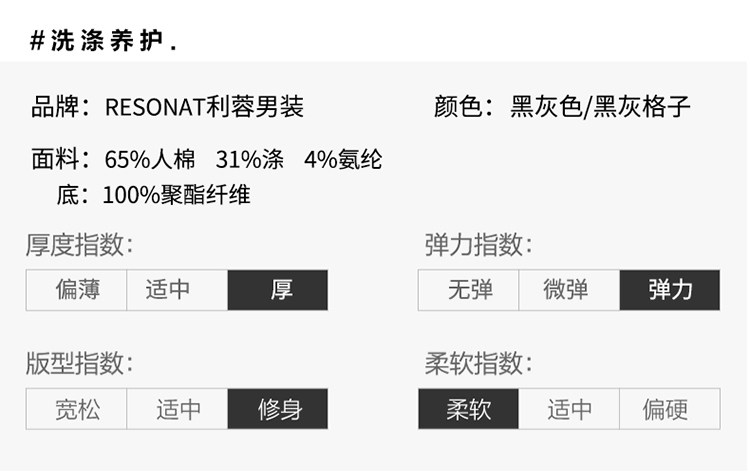Select the highlighted 弹力 option
Viewport: 750px width, 474px height.
670,290
